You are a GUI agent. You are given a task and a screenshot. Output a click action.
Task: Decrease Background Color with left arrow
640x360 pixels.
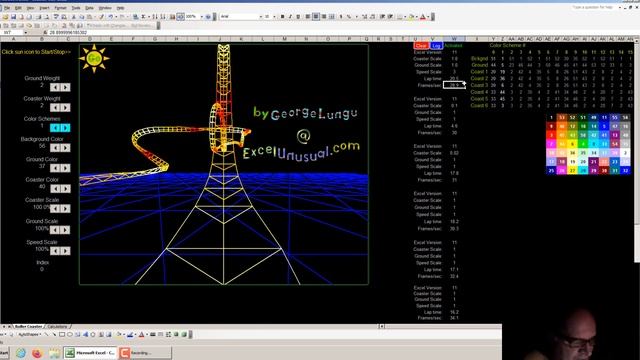(55, 148)
